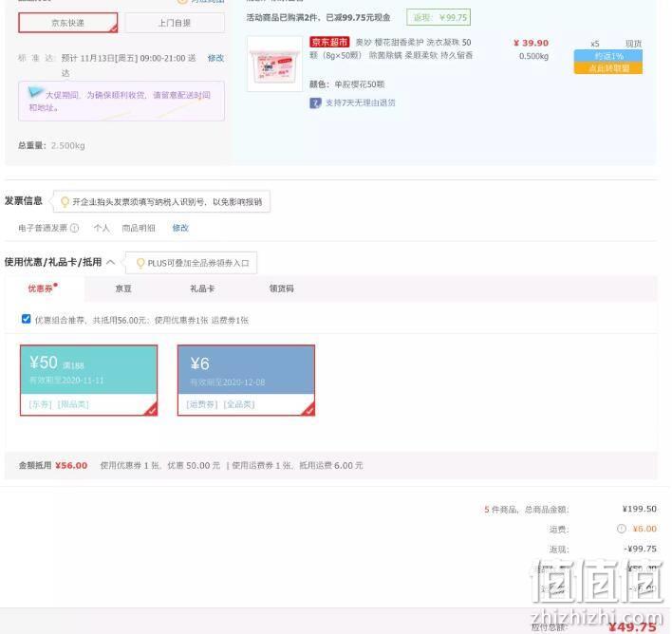Click 总重量 2.500kg text
This screenshot has height=634, width=672.
[x=51, y=146]
